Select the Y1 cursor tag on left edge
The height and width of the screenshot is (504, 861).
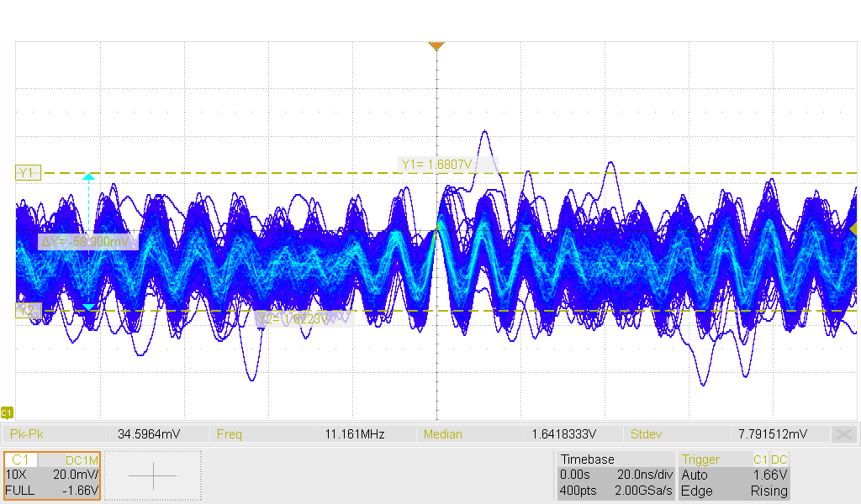point(27,173)
